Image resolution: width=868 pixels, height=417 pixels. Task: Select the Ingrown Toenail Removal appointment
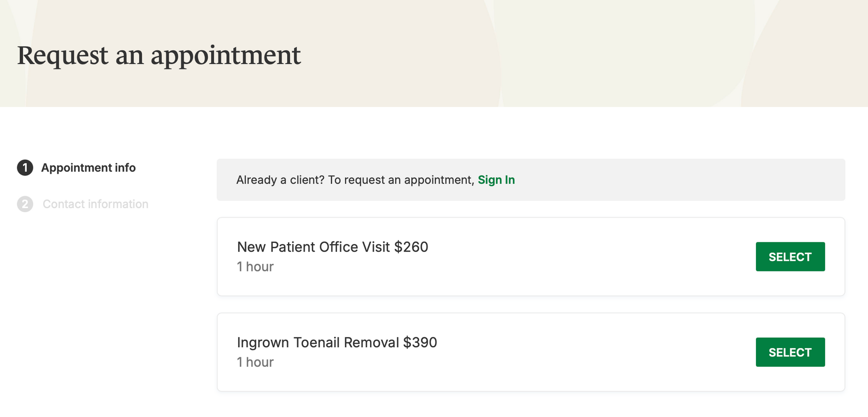coord(790,352)
